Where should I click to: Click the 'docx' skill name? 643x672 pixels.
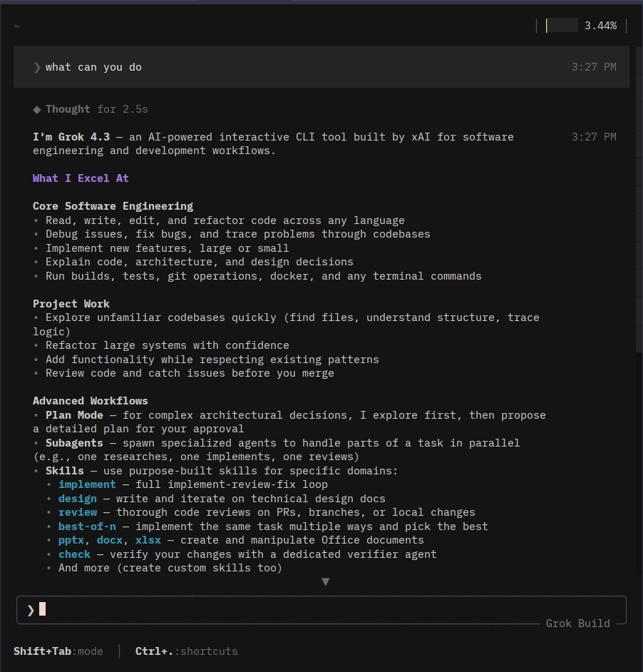click(x=110, y=540)
